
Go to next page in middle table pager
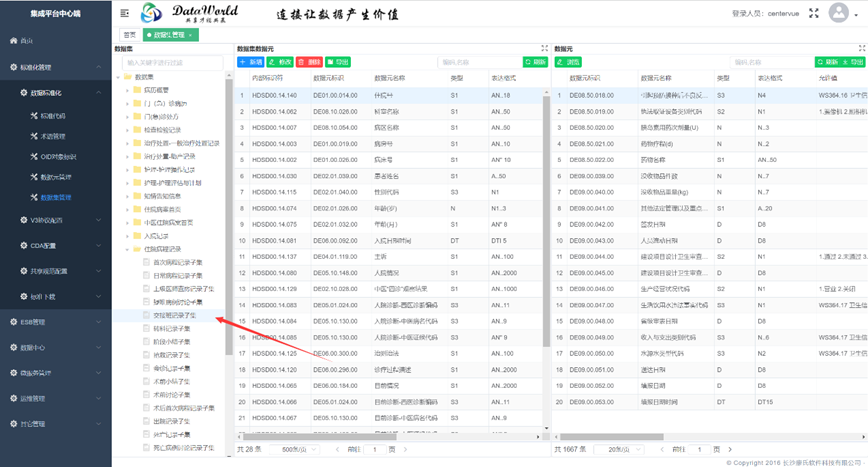click(x=405, y=449)
